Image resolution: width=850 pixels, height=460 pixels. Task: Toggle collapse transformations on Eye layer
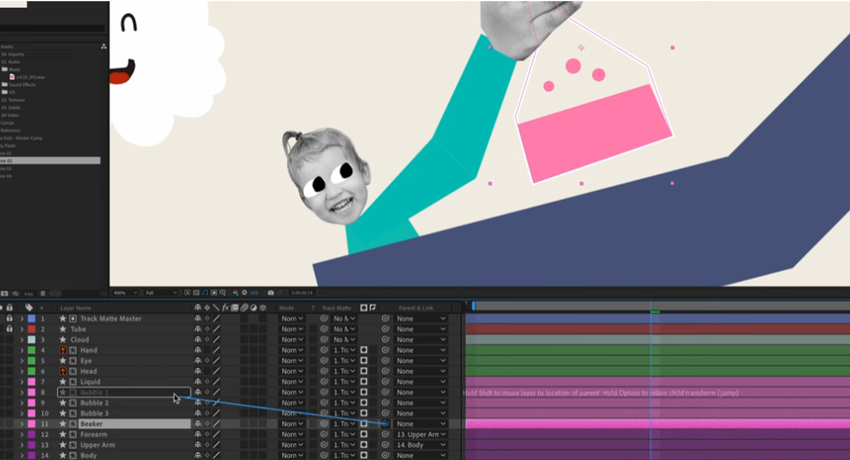tap(207, 361)
